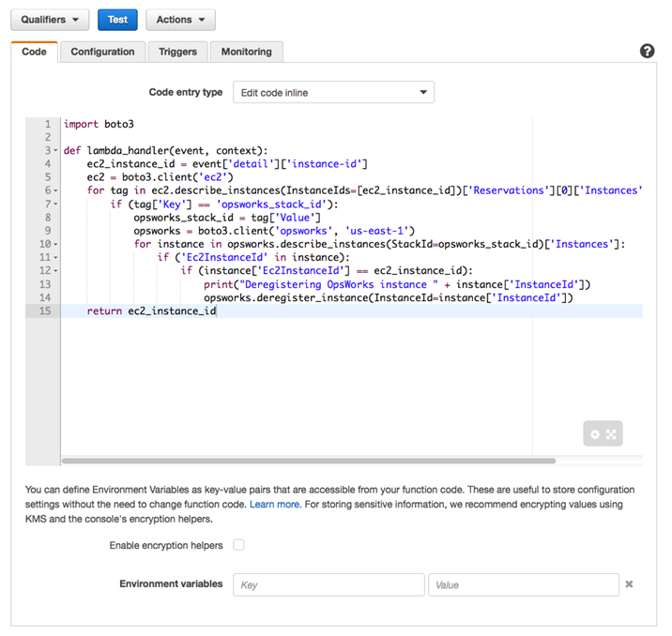
Task: Focus the environment variable Value field
Action: click(x=524, y=584)
